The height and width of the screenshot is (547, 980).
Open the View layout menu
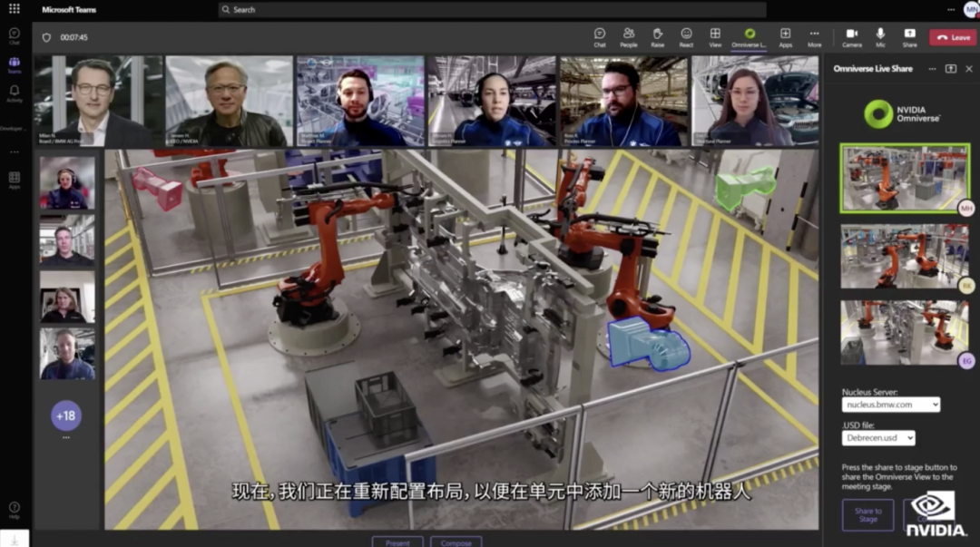(715, 36)
